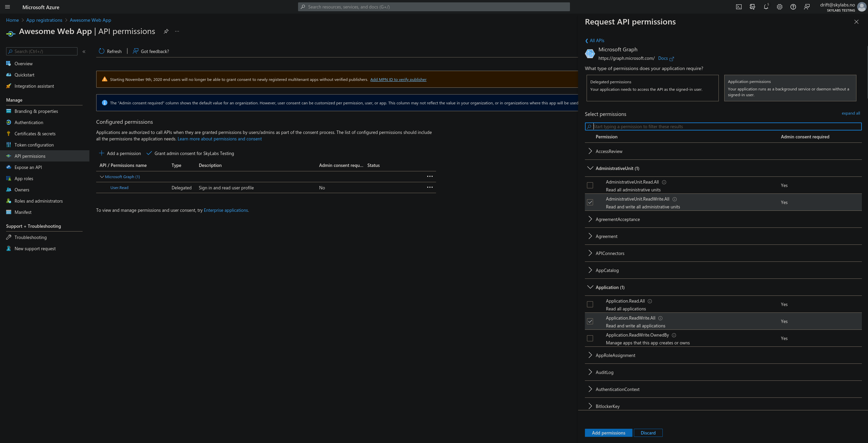Show info for AdministrativeUnit.ReadWrite.All
868x443 pixels.
coord(675,199)
